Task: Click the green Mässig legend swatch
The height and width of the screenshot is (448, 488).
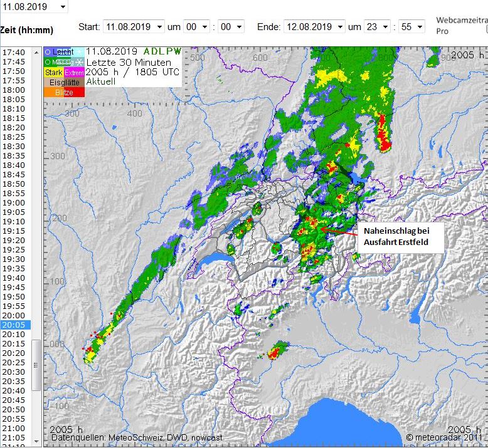Action: coord(58,62)
